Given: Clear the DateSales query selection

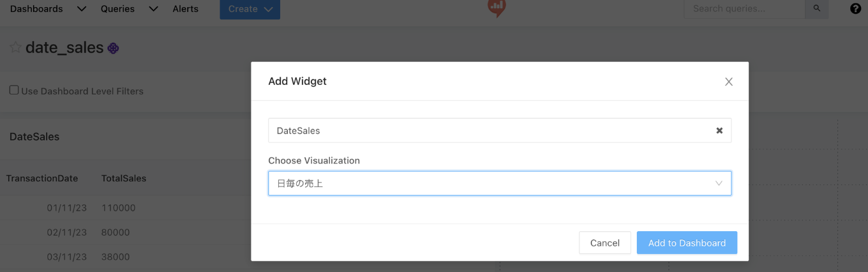Looking at the screenshot, I should (719, 130).
